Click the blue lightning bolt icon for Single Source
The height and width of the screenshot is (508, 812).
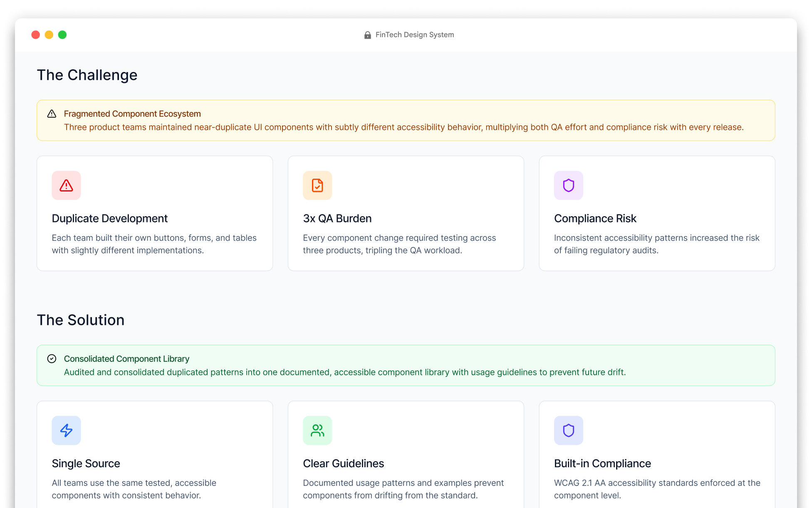click(x=66, y=430)
